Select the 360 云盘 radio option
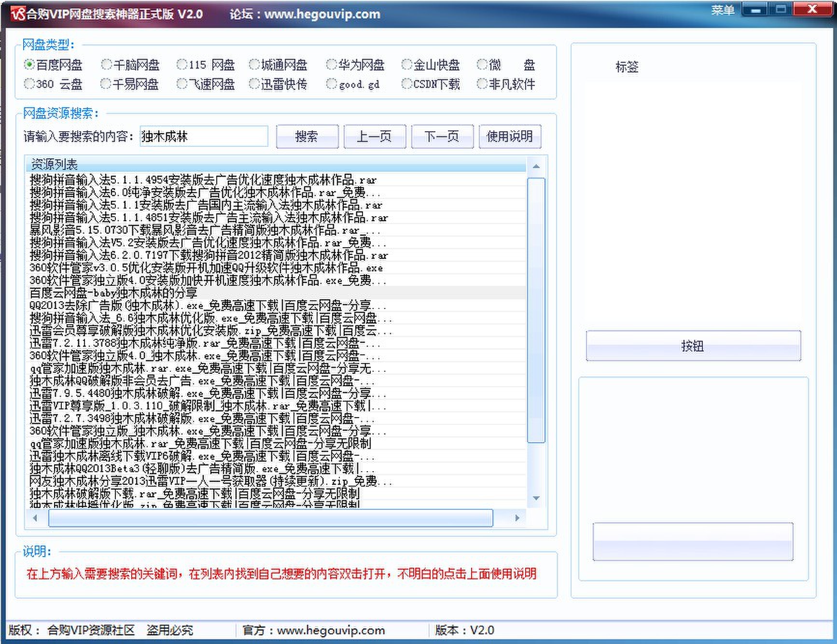The height and width of the screenshot is (644, 837). coord(53,84)
